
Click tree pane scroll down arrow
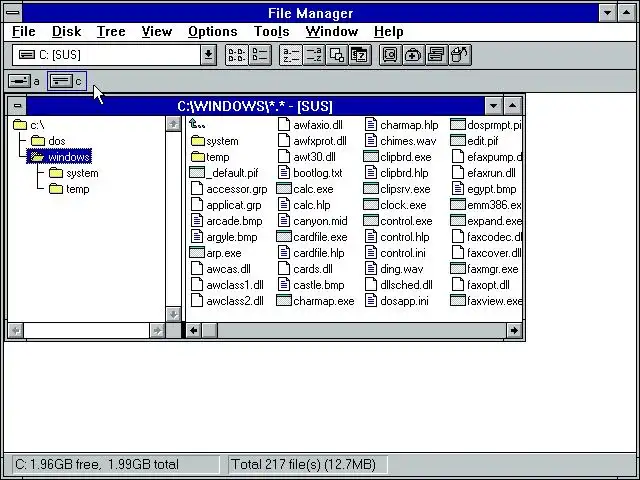coord(173,314)
